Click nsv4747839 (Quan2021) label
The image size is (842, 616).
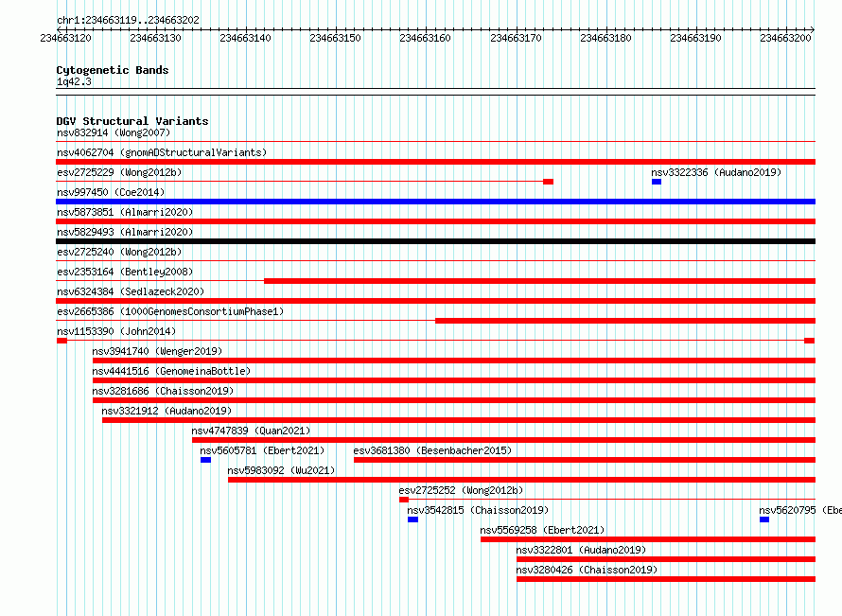point(251,431)
